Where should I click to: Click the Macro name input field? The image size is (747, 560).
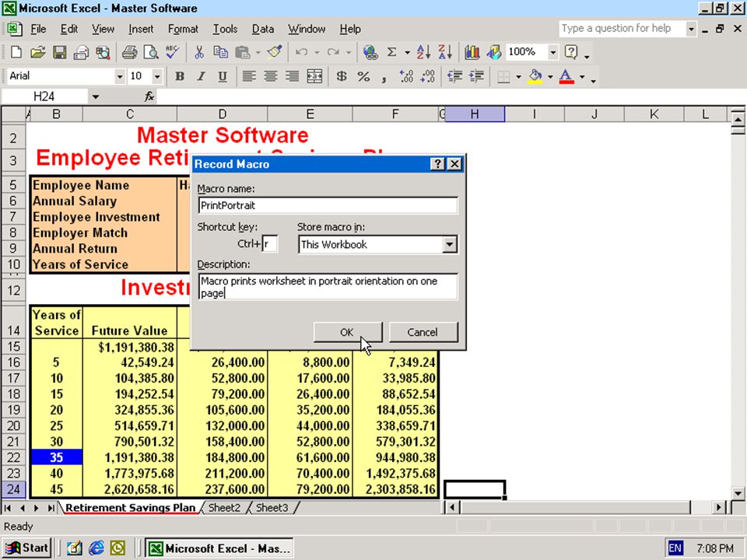point(328,205)
